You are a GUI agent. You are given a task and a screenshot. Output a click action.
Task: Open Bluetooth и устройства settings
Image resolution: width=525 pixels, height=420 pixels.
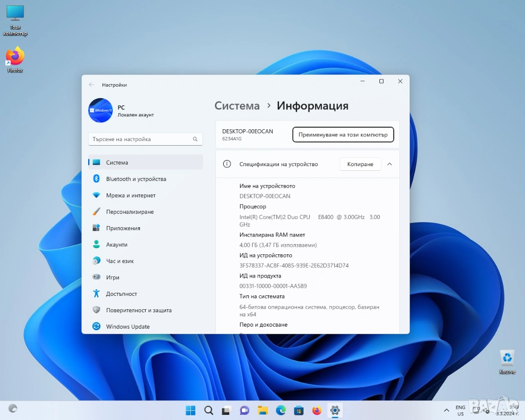pos(136,179)
